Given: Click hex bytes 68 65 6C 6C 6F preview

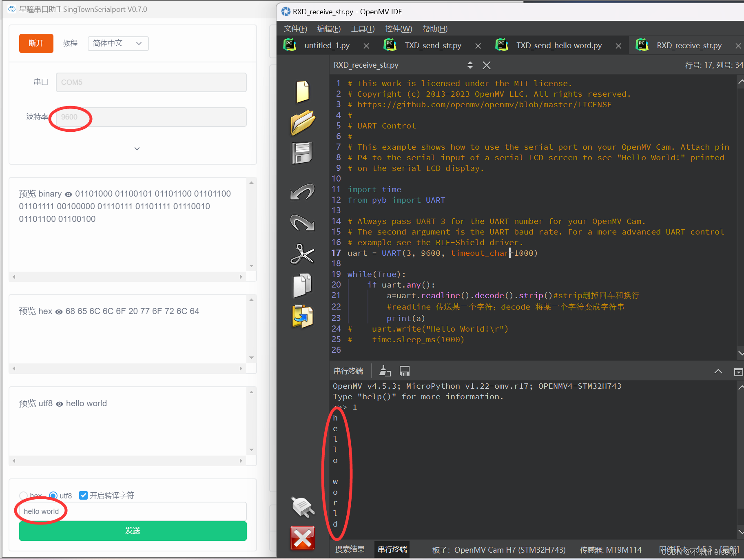Looking at the screenshot, I should pyautogui.click(x=132, y=311).
